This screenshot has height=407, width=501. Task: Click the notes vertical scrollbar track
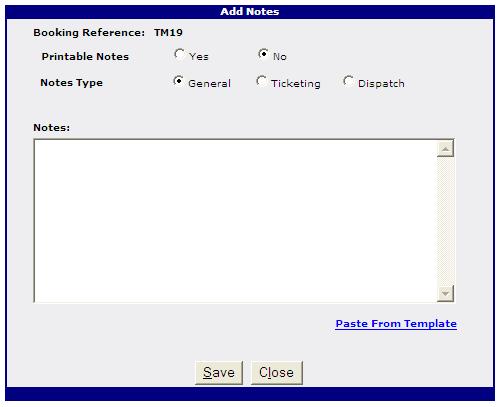point(445,221)
